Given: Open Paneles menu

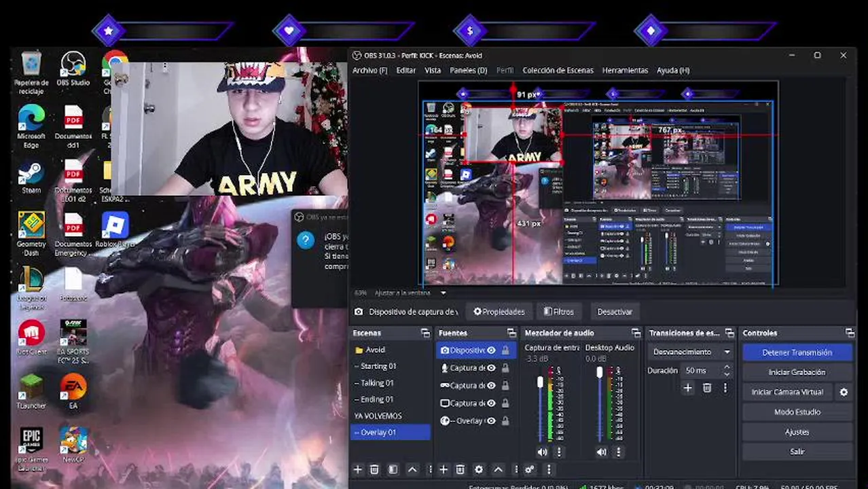Looking at the screenshot, I should tap(469, 70).
